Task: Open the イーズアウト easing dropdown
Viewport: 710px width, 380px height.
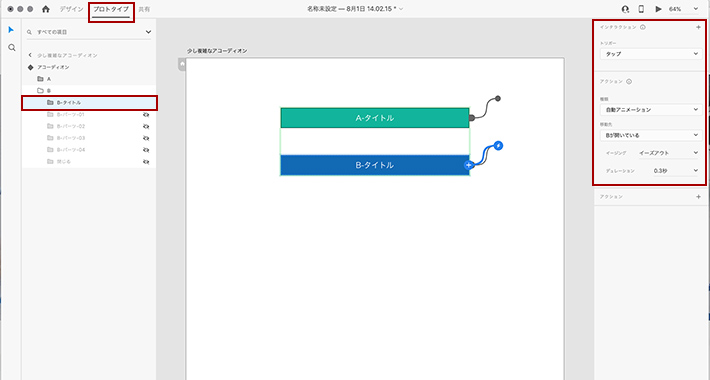Action: (x=669, y=153)
